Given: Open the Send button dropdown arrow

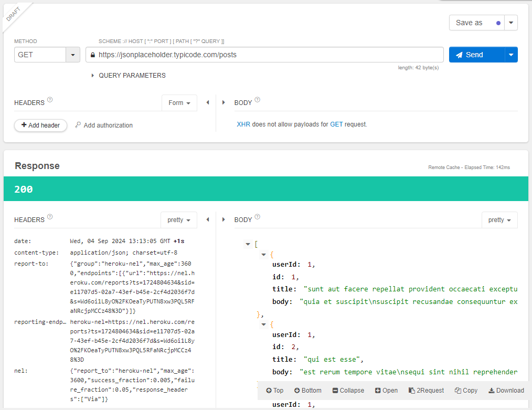Looking at the screenshot, I should [x=510, y=55].
